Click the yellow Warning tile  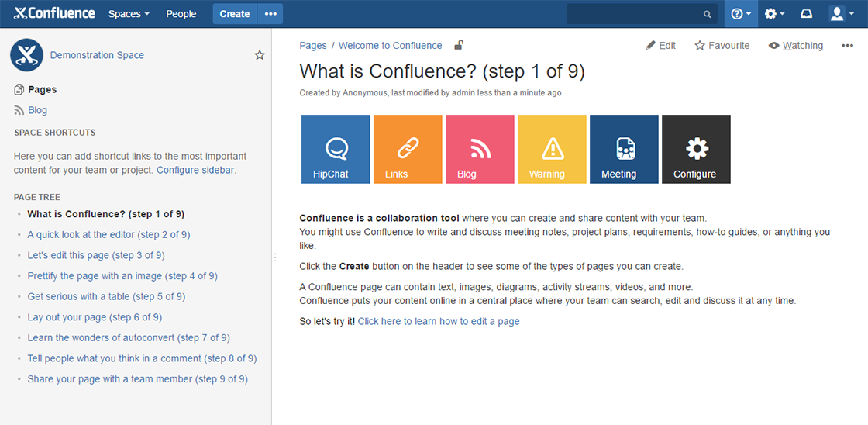pos(552,149)
